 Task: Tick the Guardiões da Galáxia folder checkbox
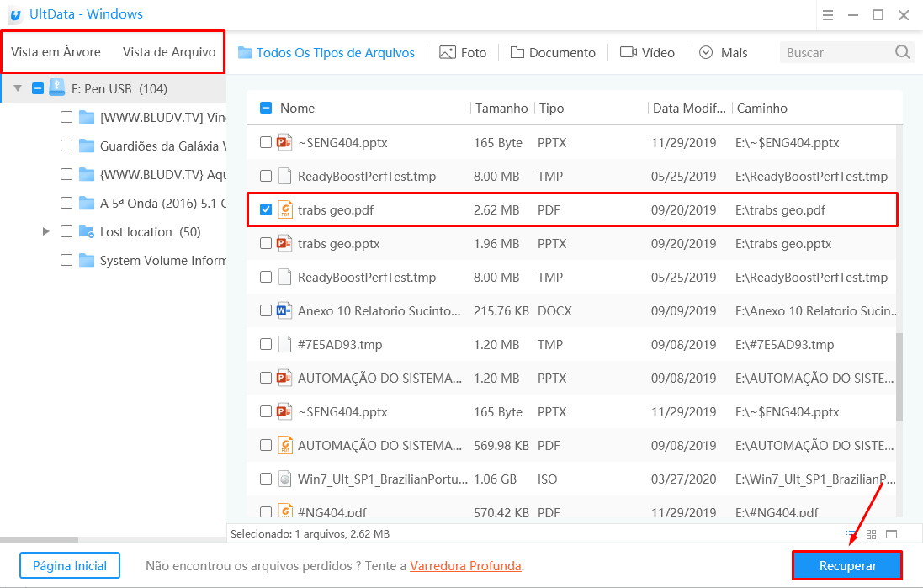pos(66,146)
